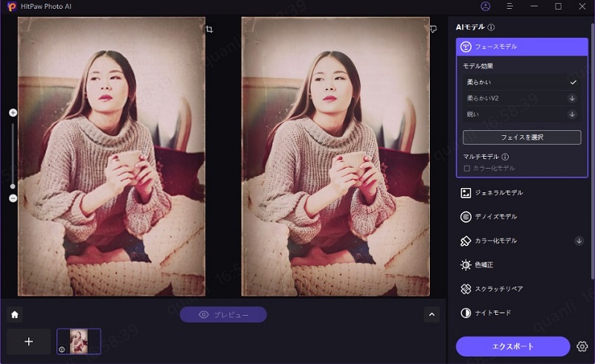Click the エクスポート button
Screen dimensions: 595x364
point(514,346)
